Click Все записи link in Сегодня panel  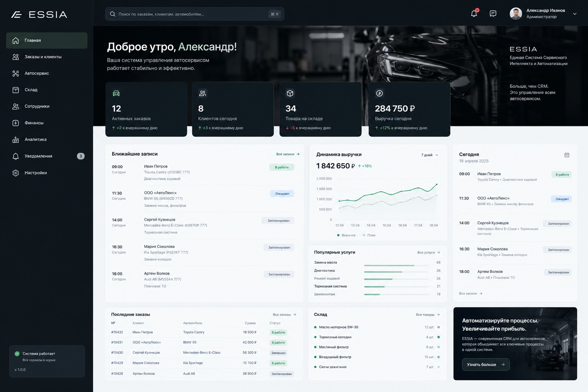470,294
